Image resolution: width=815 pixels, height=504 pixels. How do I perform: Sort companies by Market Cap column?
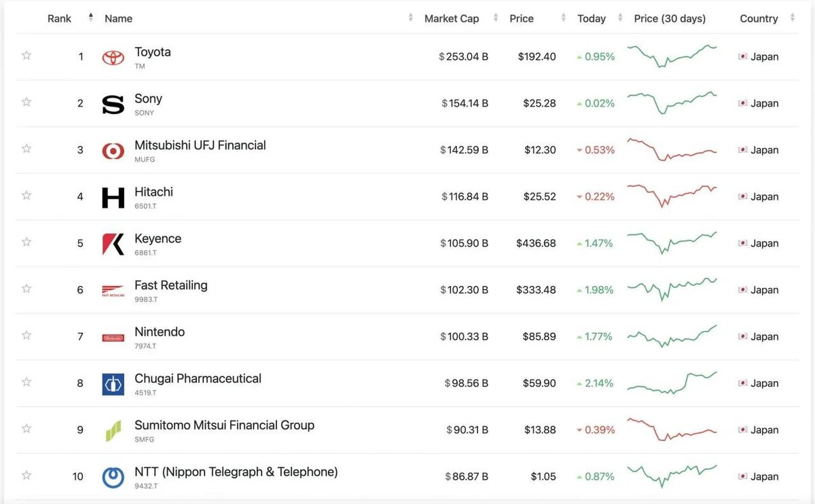click(x=452, y=18)
